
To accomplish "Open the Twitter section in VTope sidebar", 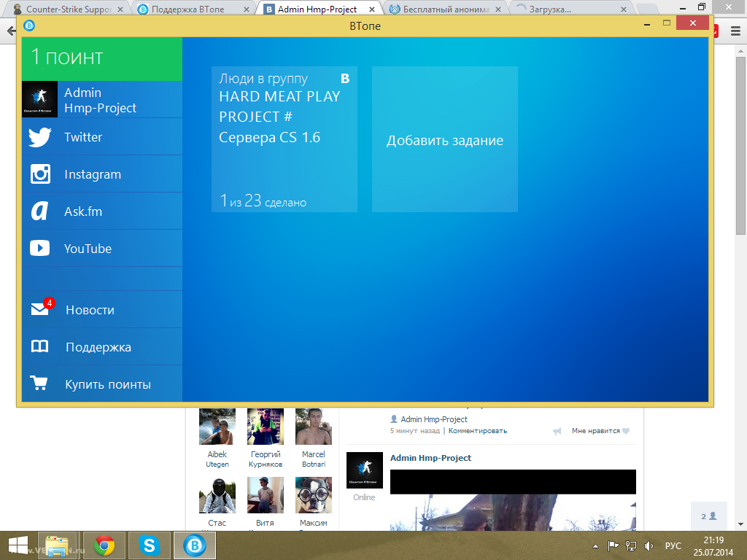I will click(102, 136).
